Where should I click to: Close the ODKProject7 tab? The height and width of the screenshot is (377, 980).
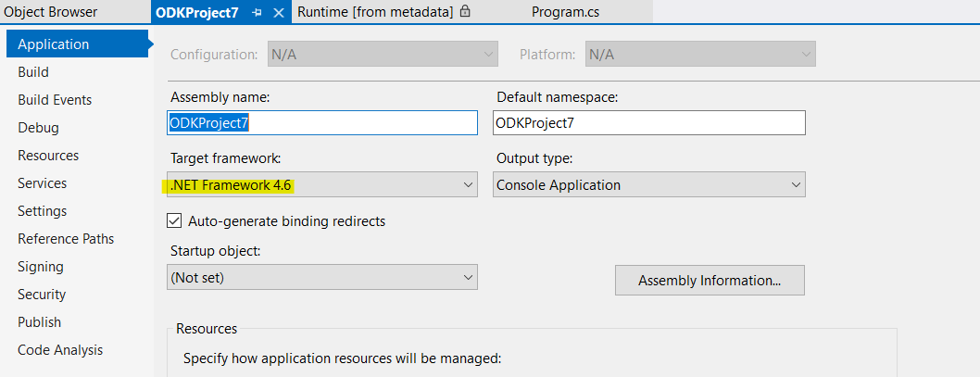pyautogui.click(x=278, y=13)
